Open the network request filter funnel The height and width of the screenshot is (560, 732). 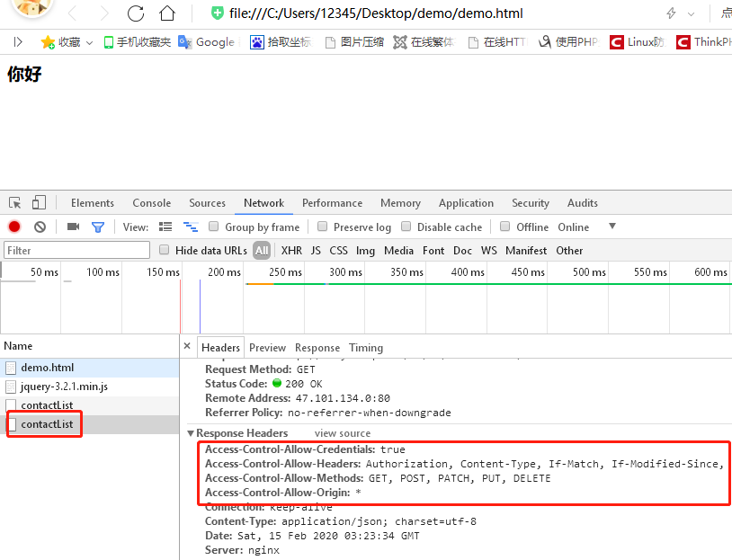pyautogui.click(x=99, y=227)
